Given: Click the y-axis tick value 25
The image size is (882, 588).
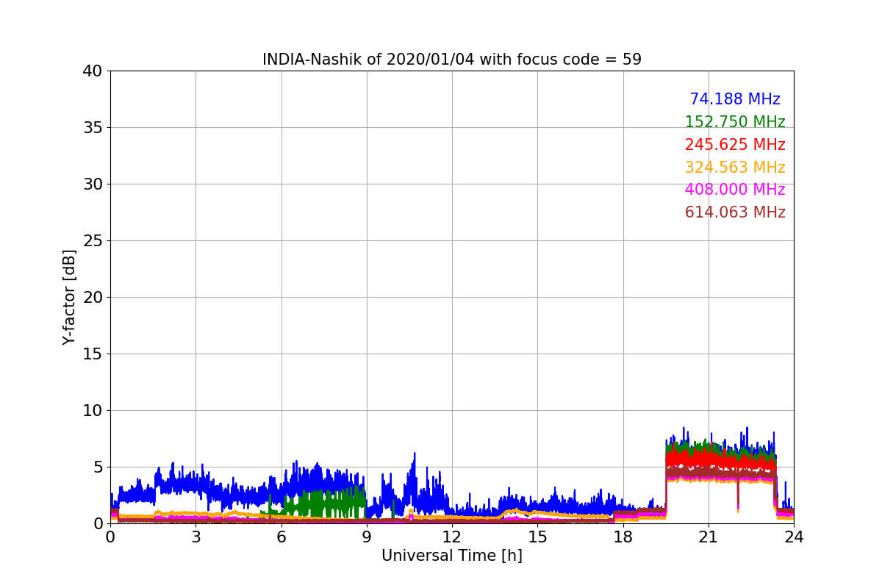Looking at the screenshot, I should coord(93,241).
